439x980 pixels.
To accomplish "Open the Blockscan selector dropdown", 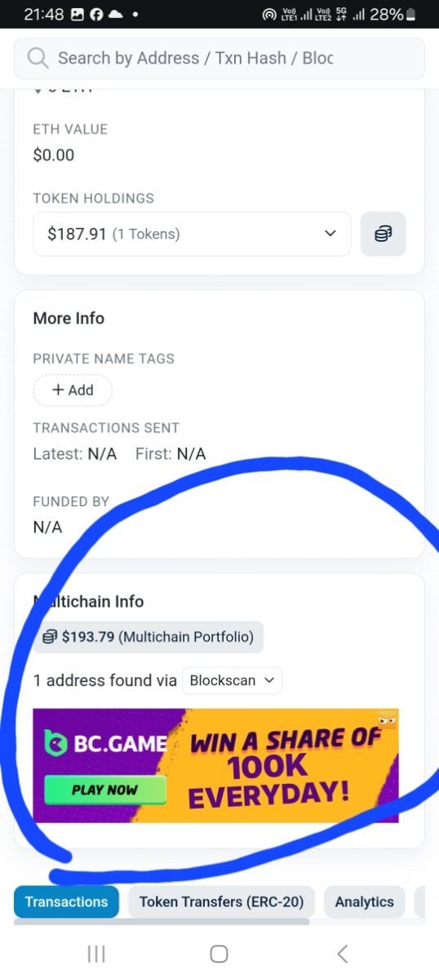I will click(233, 680).
